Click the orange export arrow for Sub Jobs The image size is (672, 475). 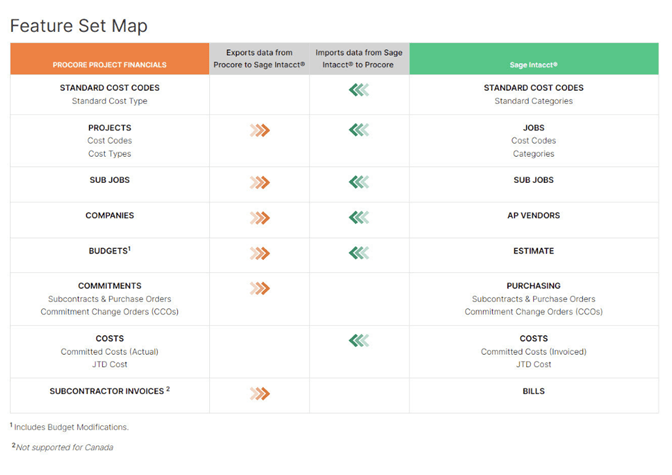[260, 182]
